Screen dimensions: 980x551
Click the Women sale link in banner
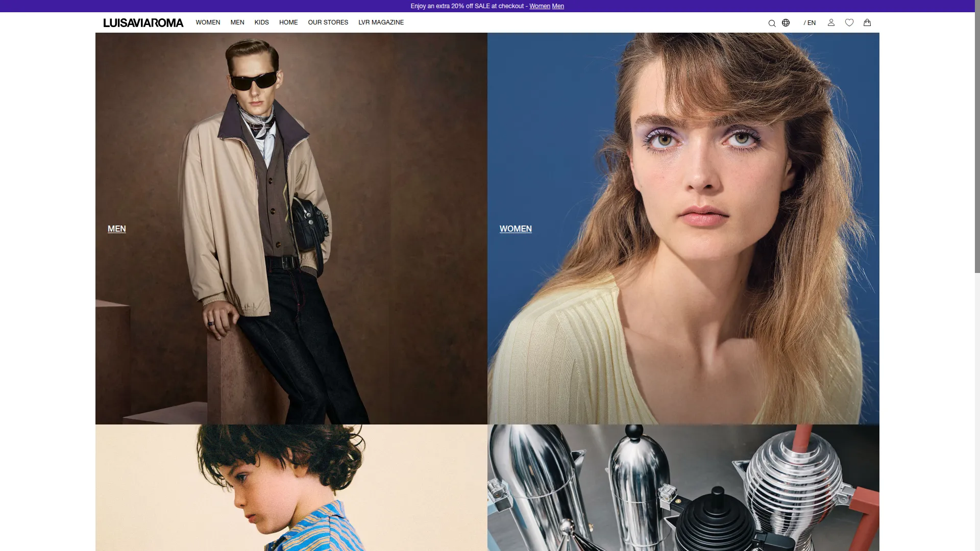click(x=540, y=6)
